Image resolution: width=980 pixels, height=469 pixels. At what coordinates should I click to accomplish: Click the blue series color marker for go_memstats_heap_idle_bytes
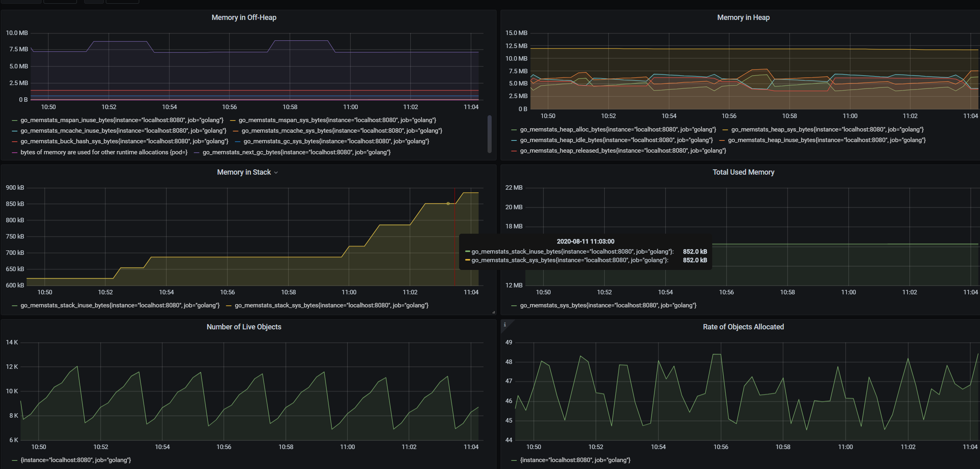pyautogui.click(x=514, y=140)
